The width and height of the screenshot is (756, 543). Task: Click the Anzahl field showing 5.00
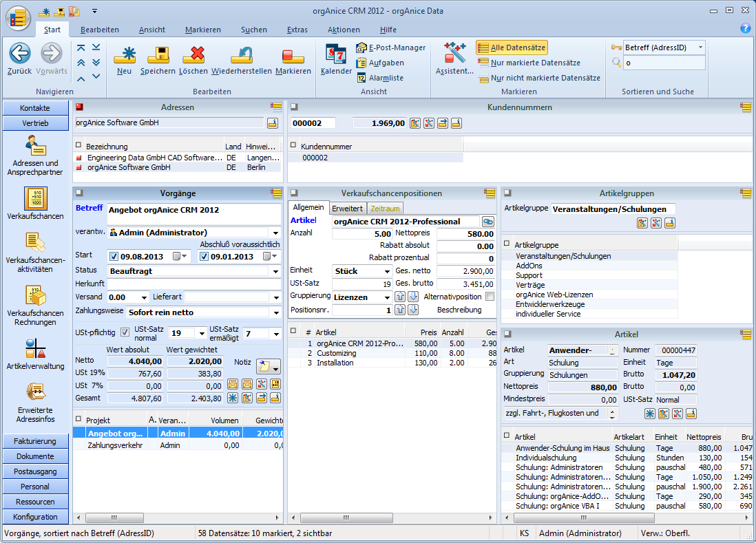click(x=362, y=234)
